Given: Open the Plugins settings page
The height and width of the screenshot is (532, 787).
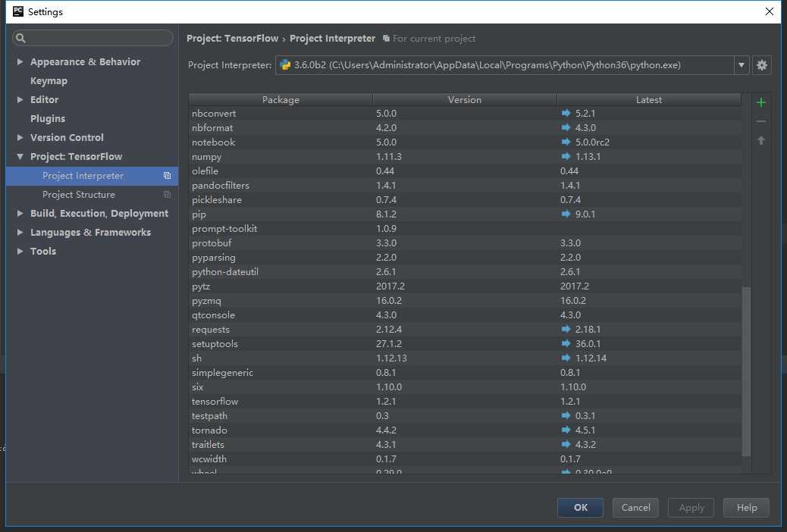Looking at the screenshot, I should 48,118.
